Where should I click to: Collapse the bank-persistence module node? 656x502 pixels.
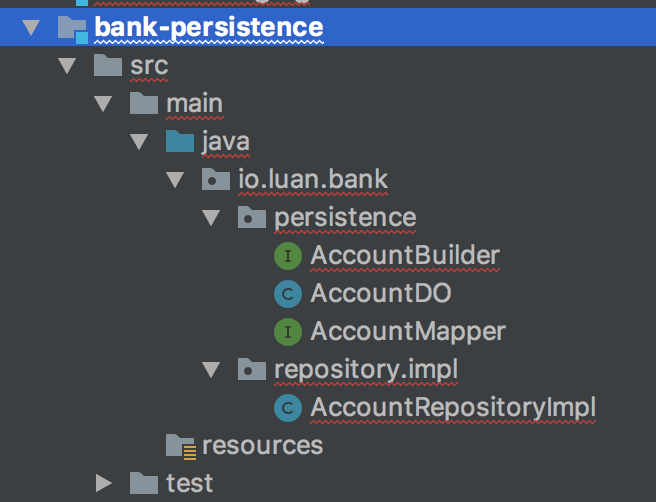point(31,28)
